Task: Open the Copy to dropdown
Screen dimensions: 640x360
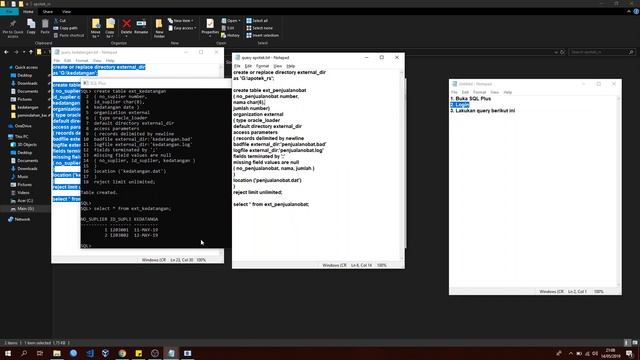Action: tap(110, 28)
